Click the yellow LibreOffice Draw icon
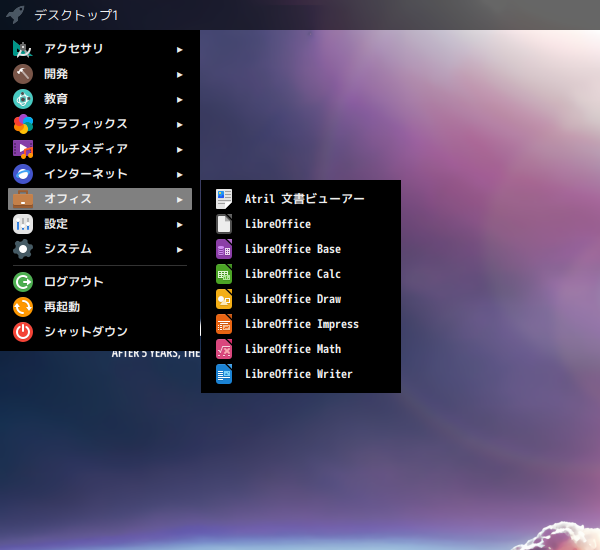The width and height of the screenshot is (600, 550). pyautogui.click(x=224, y=299)
